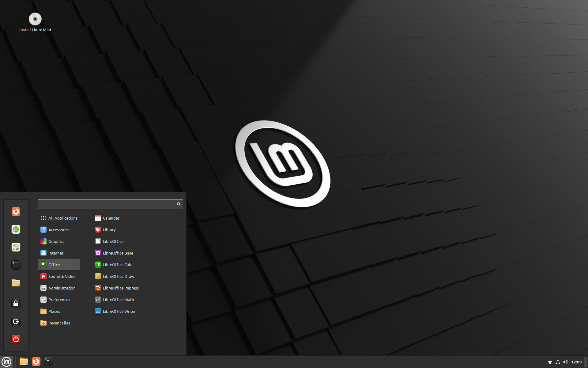Open LibreOffice Impress application
588x368 pixels.
120,288
